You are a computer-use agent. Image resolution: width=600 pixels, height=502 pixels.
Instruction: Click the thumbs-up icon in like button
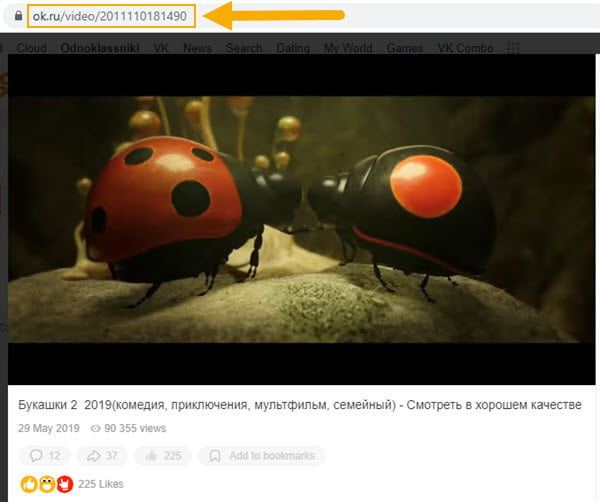pos(151,455)
